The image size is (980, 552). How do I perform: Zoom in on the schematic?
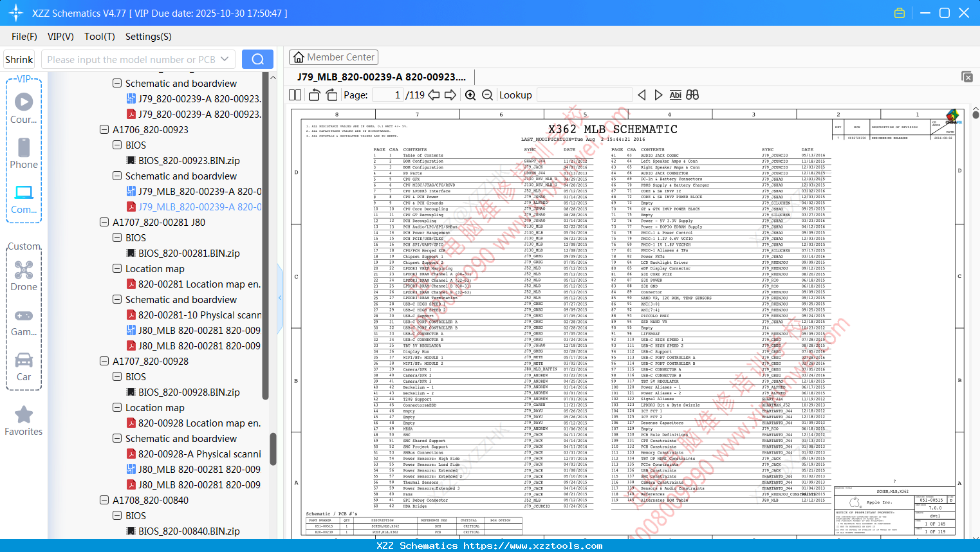[x=470, y=95]
